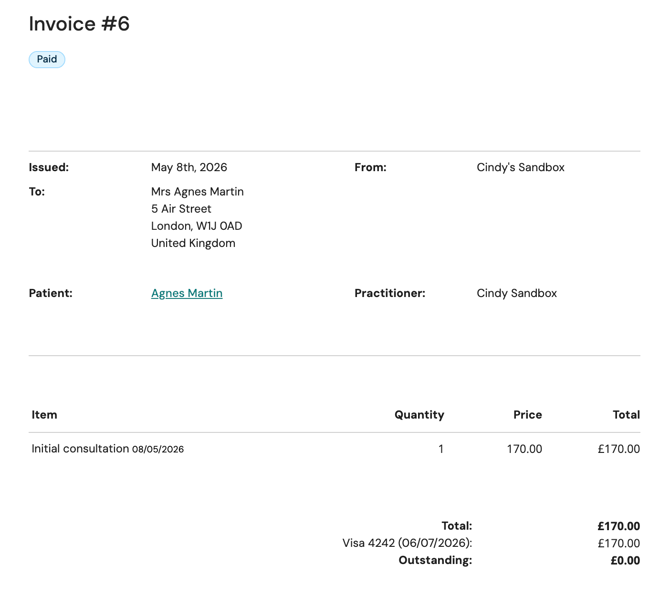The height and width of the screenshot is (595, 670).
Task: Click the Item column header
Action: (x=44, y=415)
